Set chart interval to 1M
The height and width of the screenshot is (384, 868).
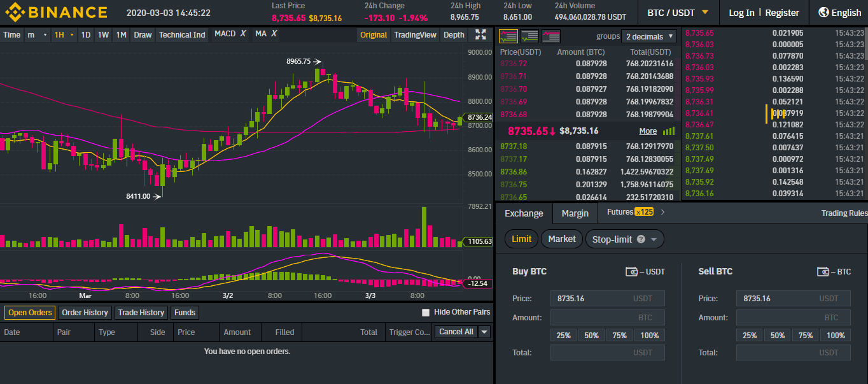point(121,35)
